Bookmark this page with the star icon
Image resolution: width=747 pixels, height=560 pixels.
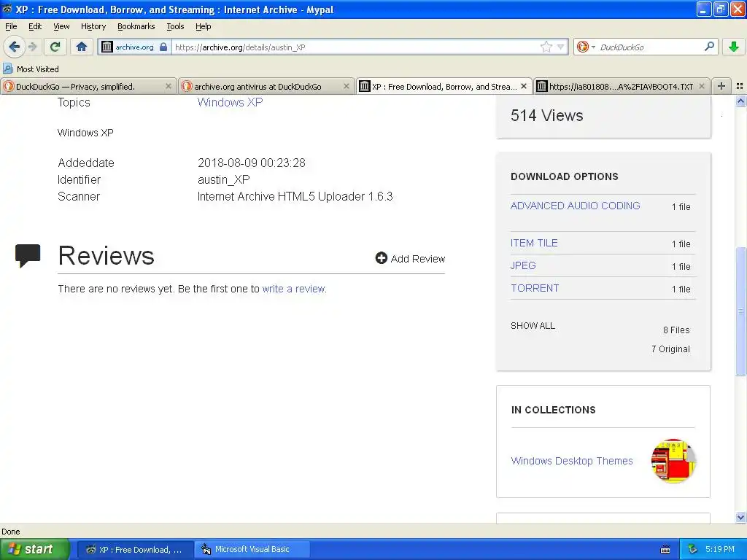click(546, 47)
